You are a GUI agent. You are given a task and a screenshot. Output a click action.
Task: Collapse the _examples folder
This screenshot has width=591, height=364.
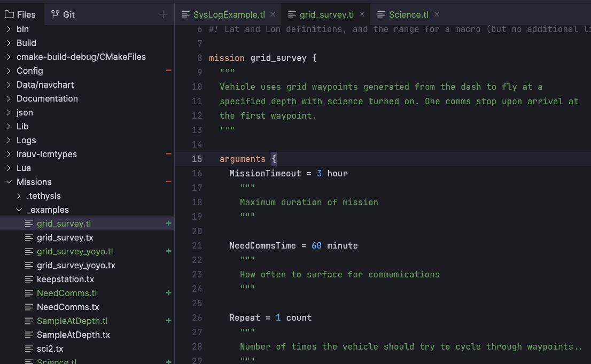point(19,210)
